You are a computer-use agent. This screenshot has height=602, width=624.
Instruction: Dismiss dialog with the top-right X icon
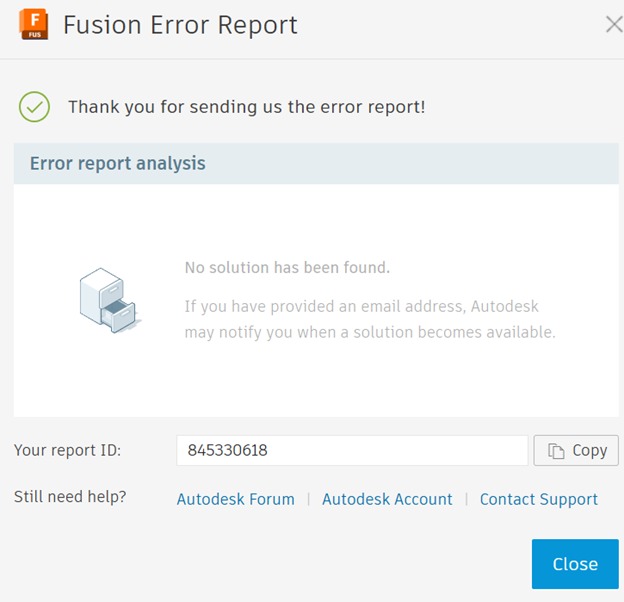click(613, 25)
